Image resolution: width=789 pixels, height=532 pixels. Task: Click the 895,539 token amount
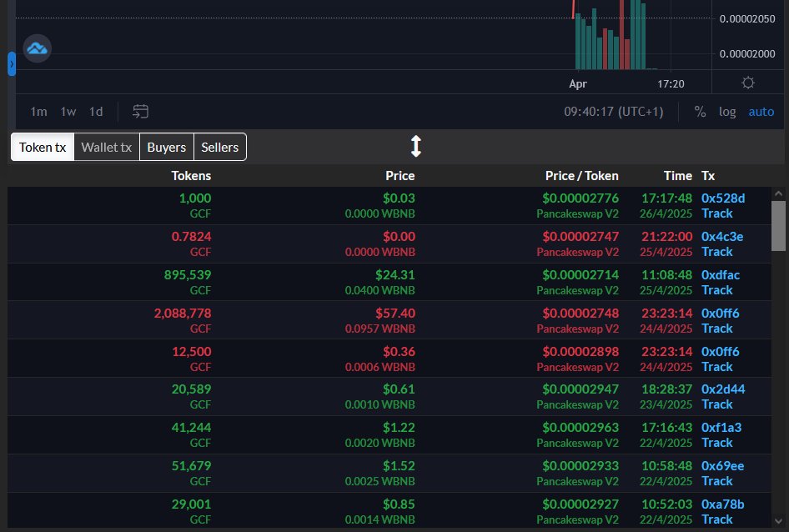tap(188, 275)
